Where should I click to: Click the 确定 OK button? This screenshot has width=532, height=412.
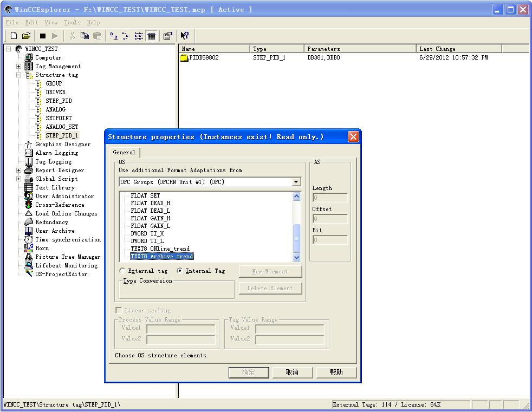pos(248,372)
